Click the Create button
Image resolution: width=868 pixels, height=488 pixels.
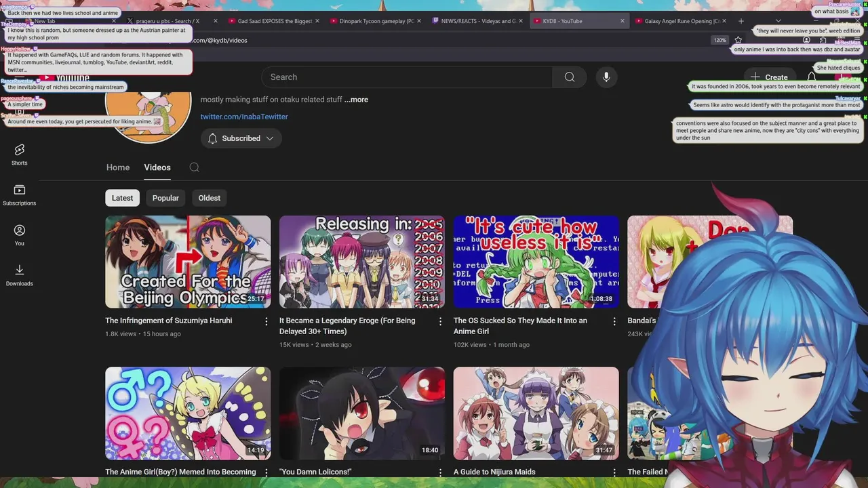pyautogui.click(x=770, y=77)
